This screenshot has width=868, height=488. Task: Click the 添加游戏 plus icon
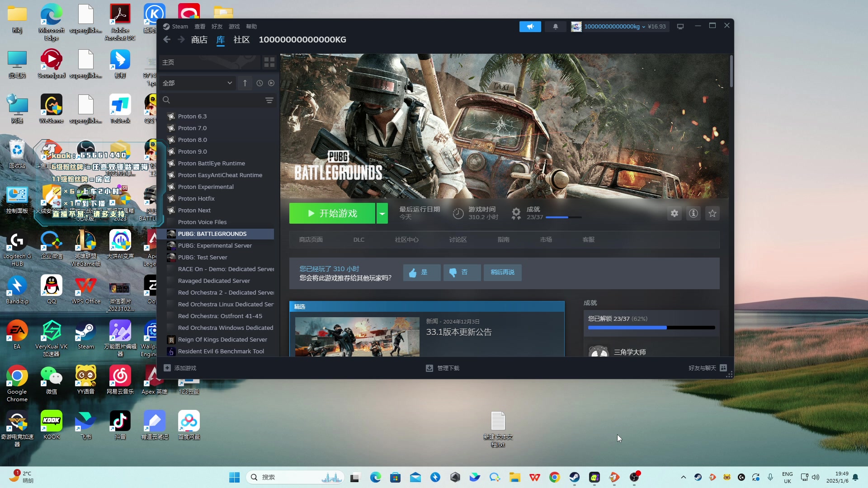click(167, 368)
